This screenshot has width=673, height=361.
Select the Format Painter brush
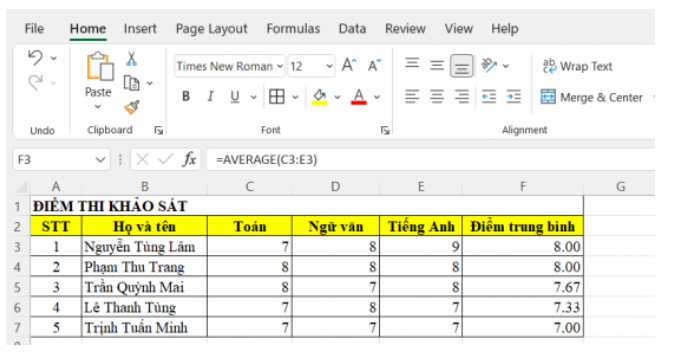pos(132,107)
